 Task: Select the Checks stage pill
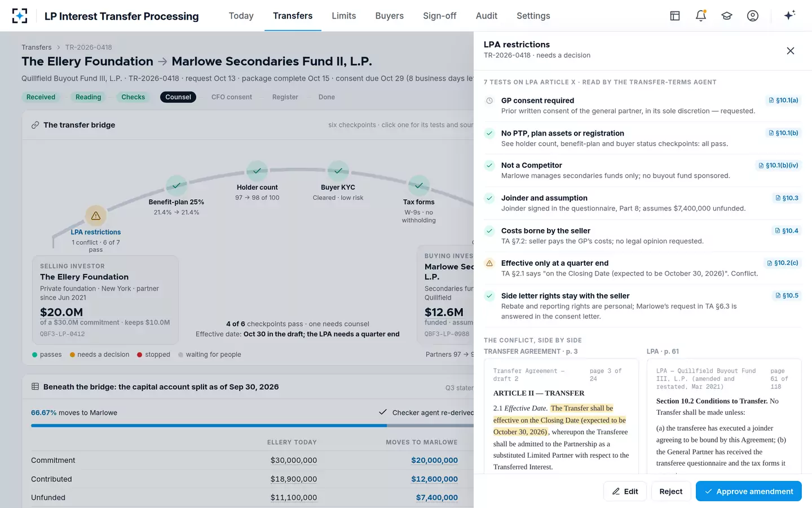tap(133, 97)
